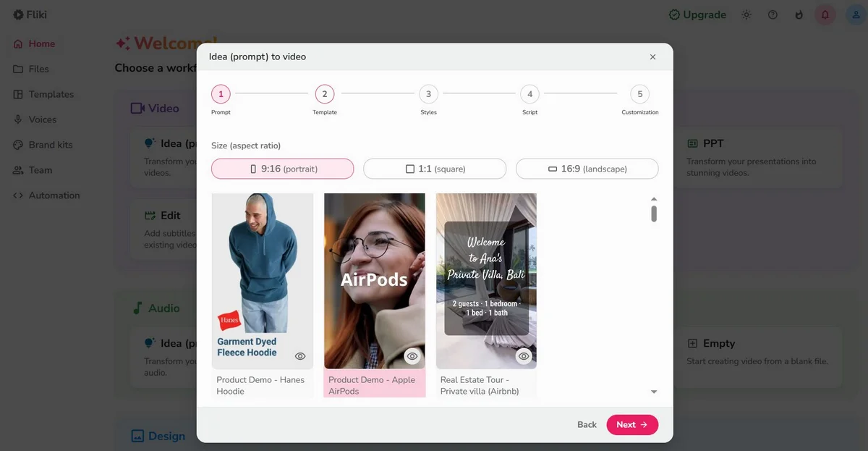Click the flame icon in top bar
The height and width of the screenshot is (451, 868).
[x=799, y=14]
